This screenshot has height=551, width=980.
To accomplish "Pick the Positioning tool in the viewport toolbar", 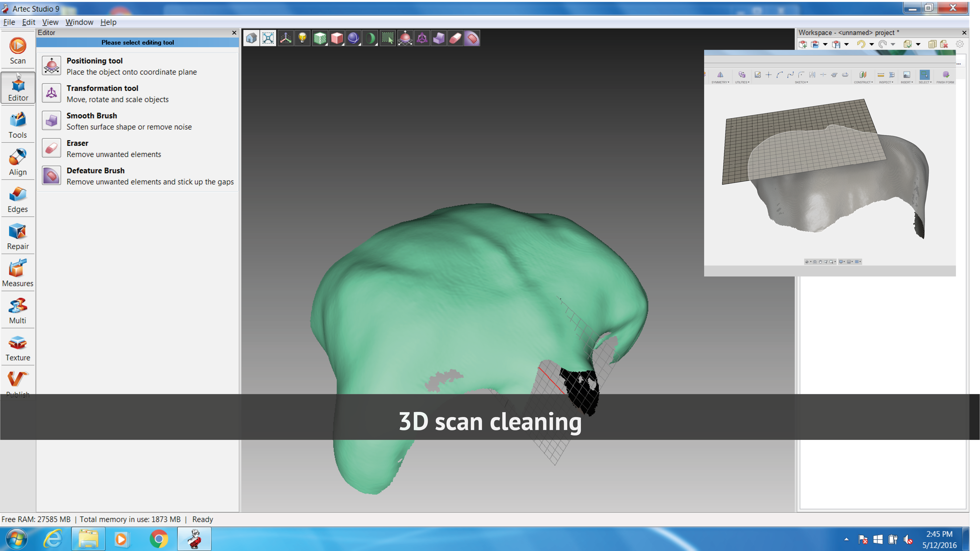I will (405, 38).
